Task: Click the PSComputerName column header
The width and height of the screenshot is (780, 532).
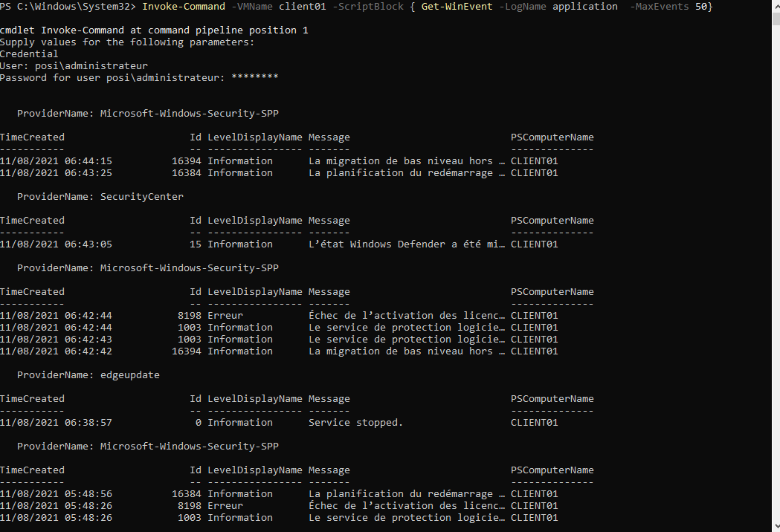Action: 552,137
